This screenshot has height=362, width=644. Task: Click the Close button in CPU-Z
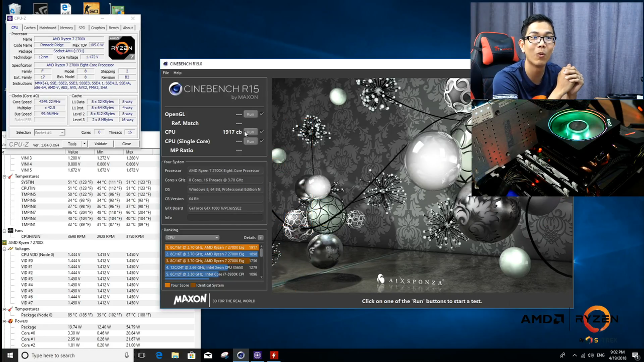pyautogui.click(x=126, y=144)
